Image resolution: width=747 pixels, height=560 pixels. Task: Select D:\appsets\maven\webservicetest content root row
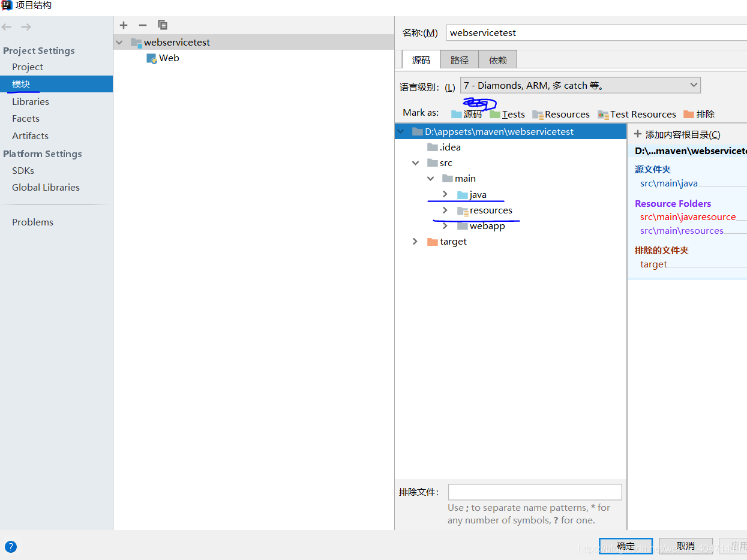point(511,131)
